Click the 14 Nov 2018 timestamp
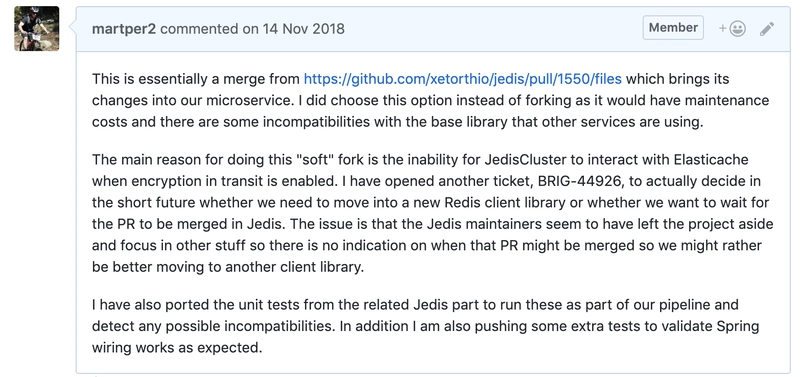Image resolution: width=800 pixels, height=377 pixels. click(304, 29)
